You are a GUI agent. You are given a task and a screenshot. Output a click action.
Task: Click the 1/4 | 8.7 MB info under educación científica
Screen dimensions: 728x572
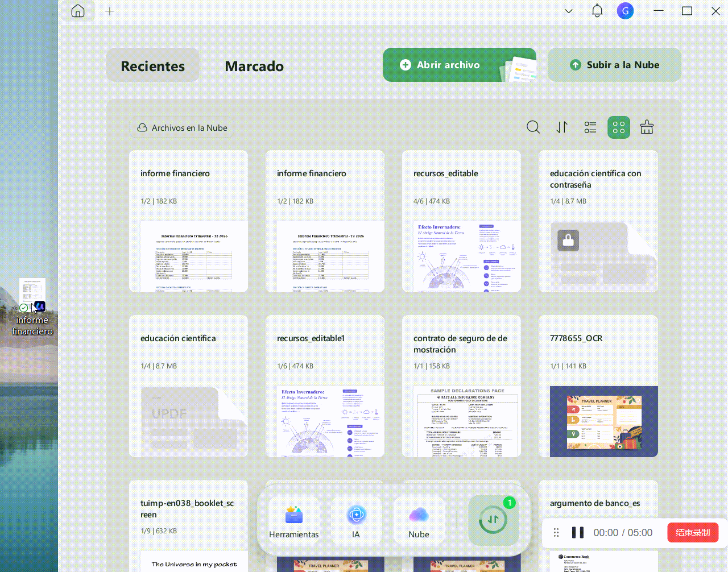pos(159,366)
